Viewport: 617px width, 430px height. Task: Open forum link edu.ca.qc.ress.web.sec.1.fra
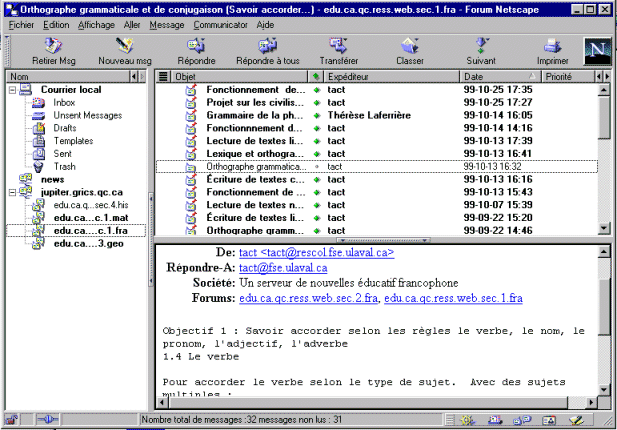click(x=453, y=298)
